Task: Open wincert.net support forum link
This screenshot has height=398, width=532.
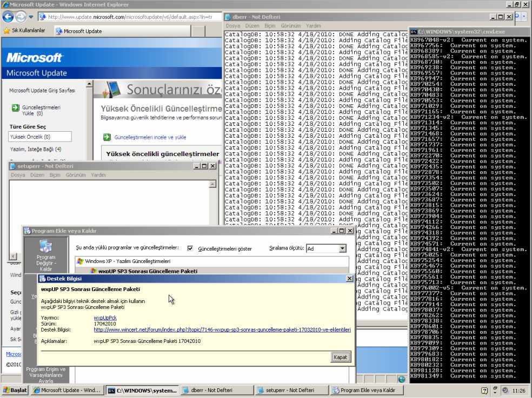Action: coord(222,329)
